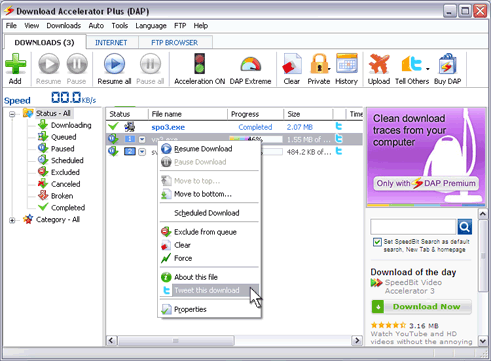The image size is (491, 361).
Task: Select Canceled status filter
Action: 66,184
